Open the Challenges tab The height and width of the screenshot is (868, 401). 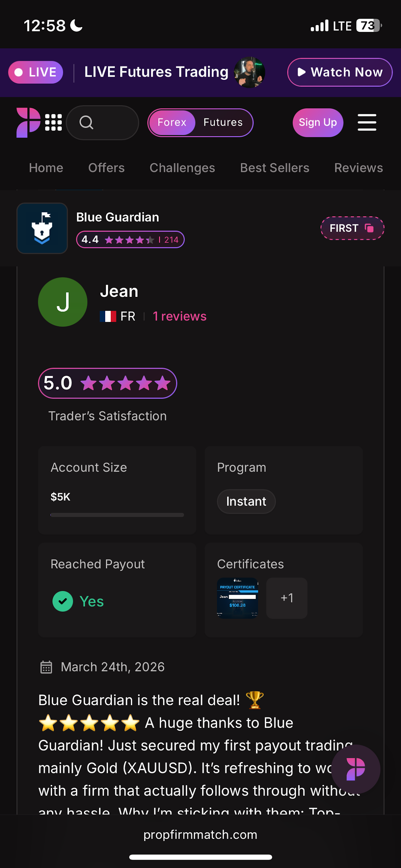182,168
